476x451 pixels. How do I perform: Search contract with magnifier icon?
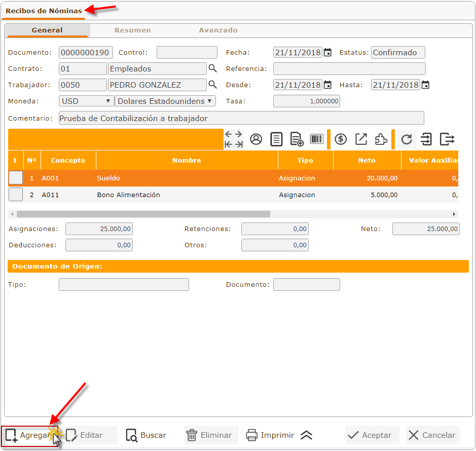[213, 68]
